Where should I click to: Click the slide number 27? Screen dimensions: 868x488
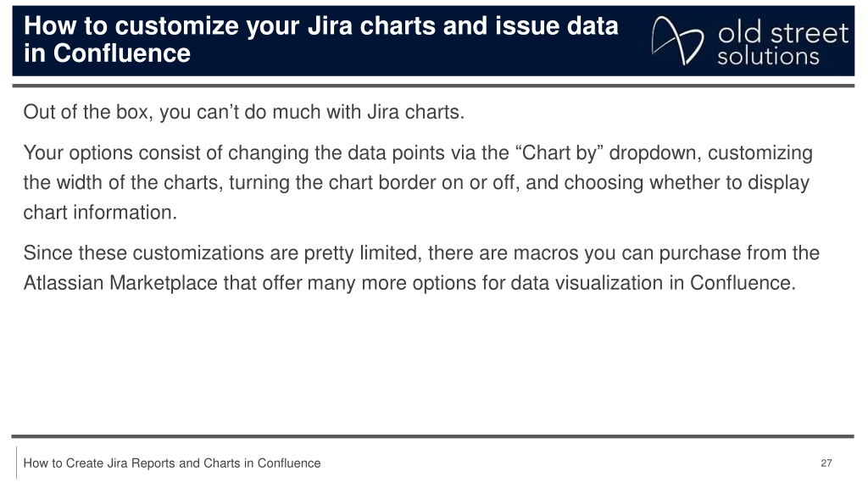click(x=826, y=463)
